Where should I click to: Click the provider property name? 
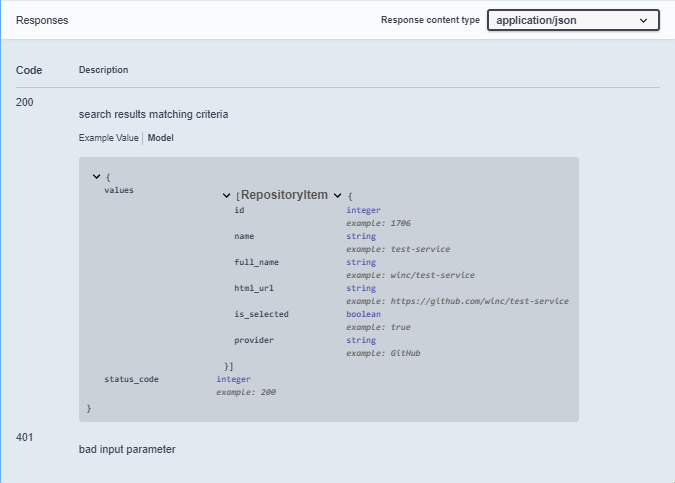[254, 340]
